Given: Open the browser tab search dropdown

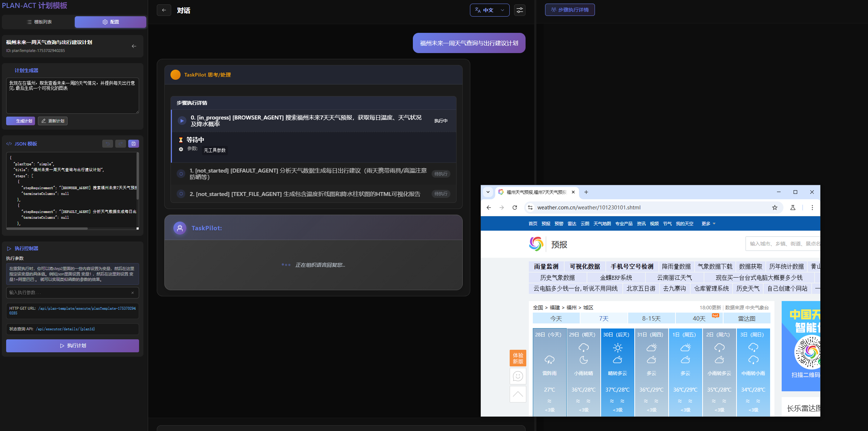Looking at the screenshot, I should [x=488, y=192].
